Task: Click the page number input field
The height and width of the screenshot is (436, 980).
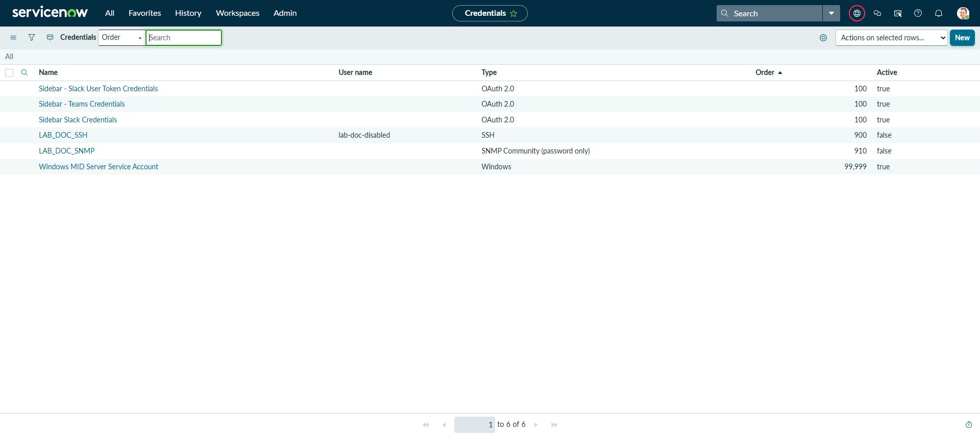Action: [x=475, y=425]
